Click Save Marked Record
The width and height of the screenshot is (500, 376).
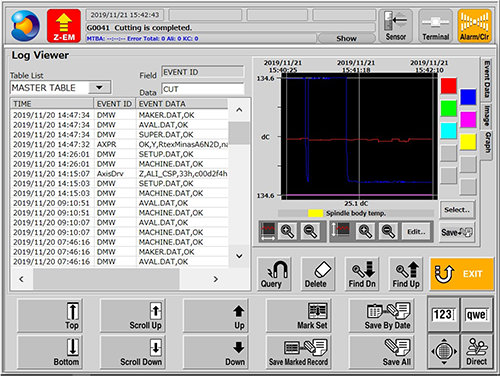[x=298, y=352]
